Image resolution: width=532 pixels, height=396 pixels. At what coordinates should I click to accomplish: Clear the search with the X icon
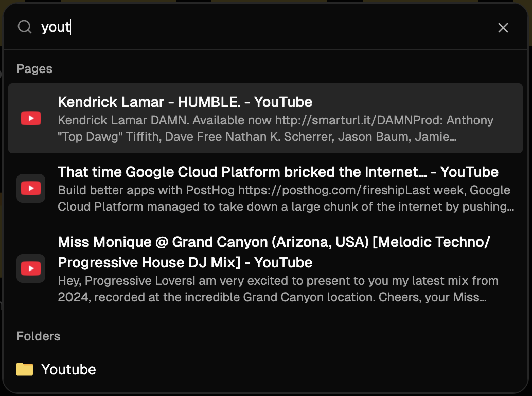click(x=503, y=28)
